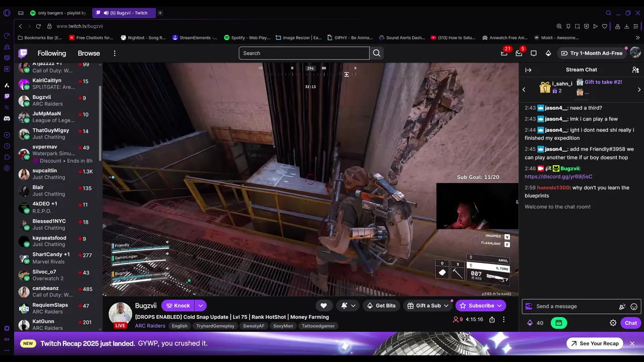Toggle follow heart for Bugzvii
644x362 pixels.
click(x=324, y=306)
